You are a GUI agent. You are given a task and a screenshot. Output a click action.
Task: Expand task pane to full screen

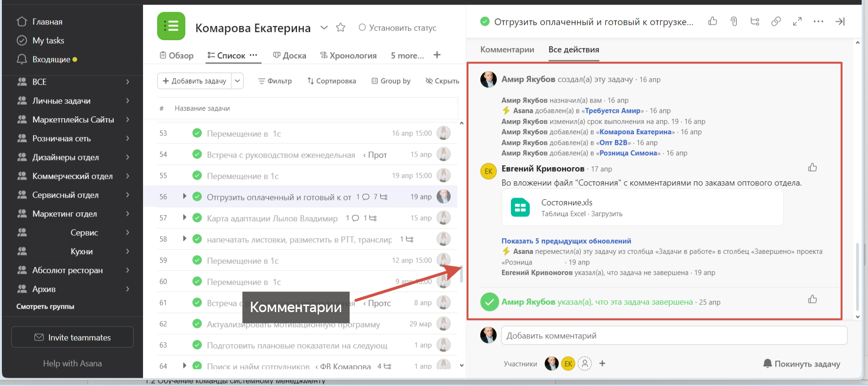797,21
